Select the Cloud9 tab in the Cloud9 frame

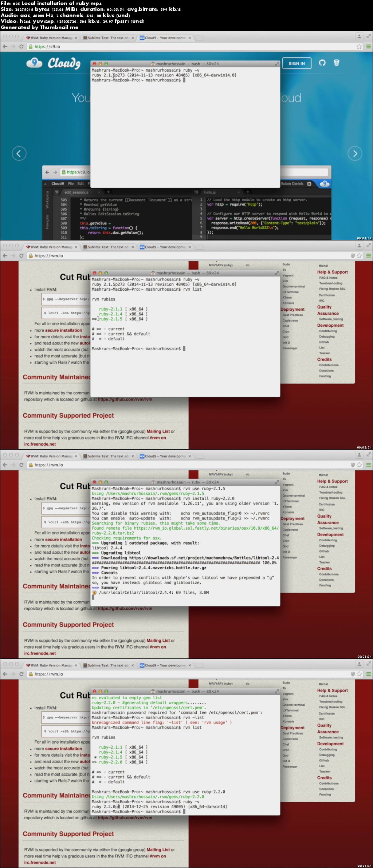165,38
